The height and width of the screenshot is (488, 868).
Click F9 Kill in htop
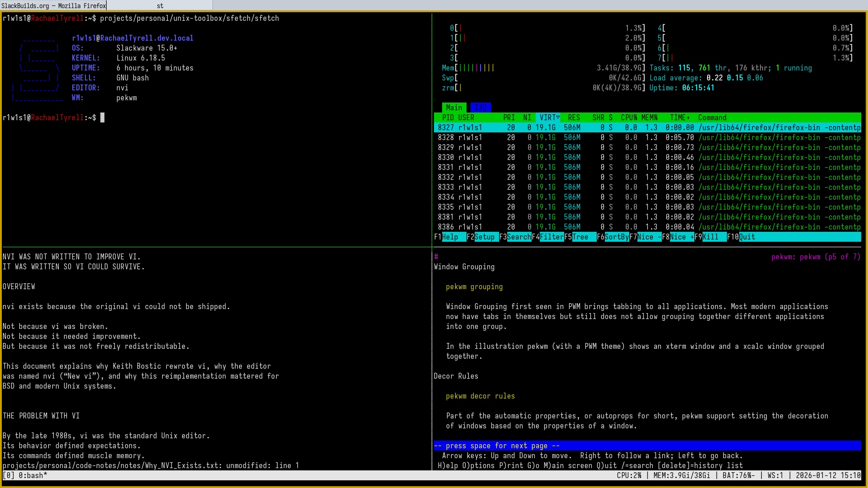coord(710,237)
